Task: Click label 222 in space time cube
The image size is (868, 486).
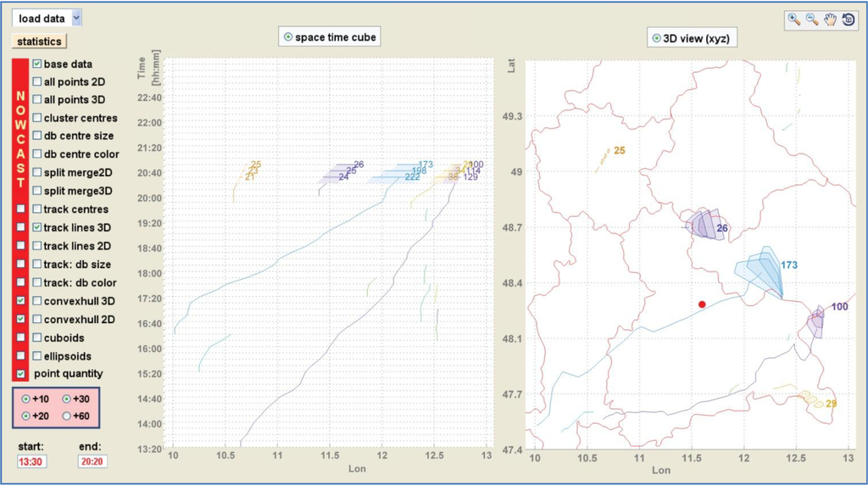Action: (x=412, y=176)
